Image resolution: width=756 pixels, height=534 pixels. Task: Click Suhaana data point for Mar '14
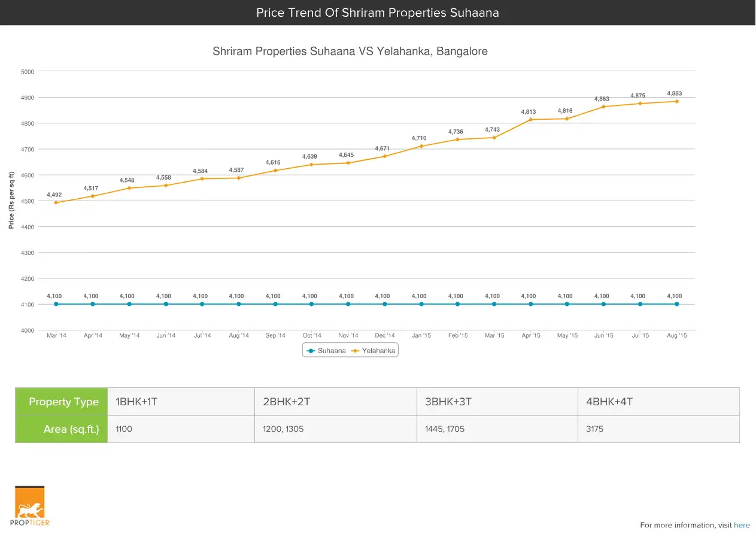(x=56, y=304)
